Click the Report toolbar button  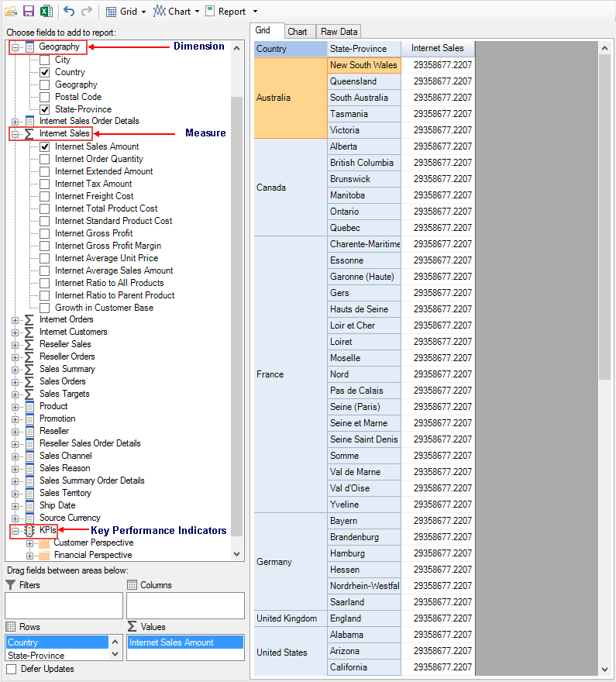pos(225,12)
